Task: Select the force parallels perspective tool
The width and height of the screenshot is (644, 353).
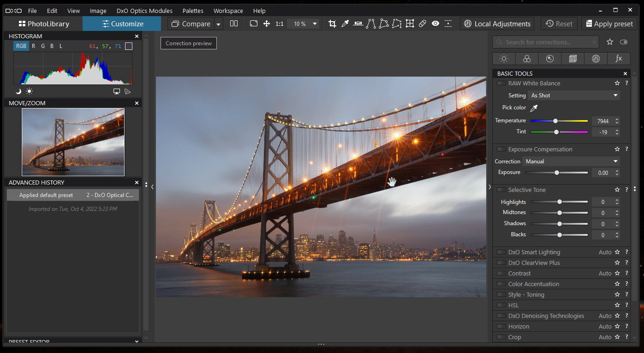Action: [x=371, y=24]
